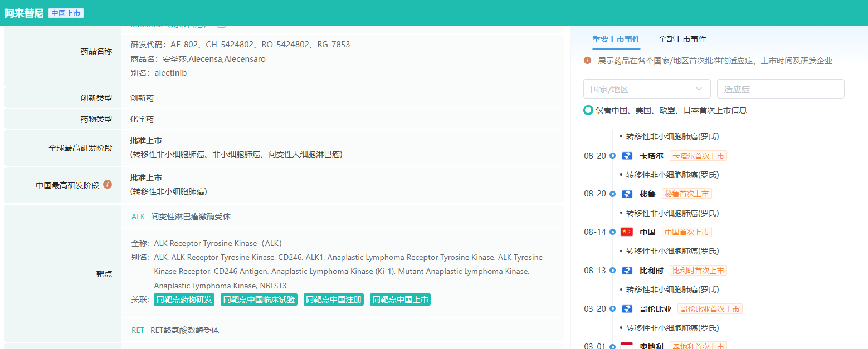The height and width of the screenshot is (349, 868).
Task: Click ALK Receptor Tyrosine Kinase full name
Action: (218, 243)
